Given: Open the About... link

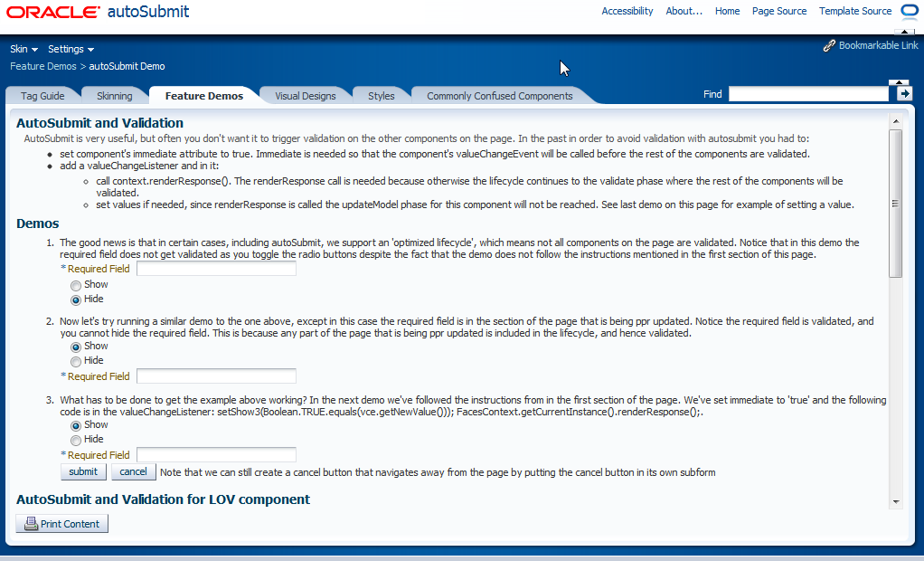Looking at the screenshot, I should click(684, 11).
